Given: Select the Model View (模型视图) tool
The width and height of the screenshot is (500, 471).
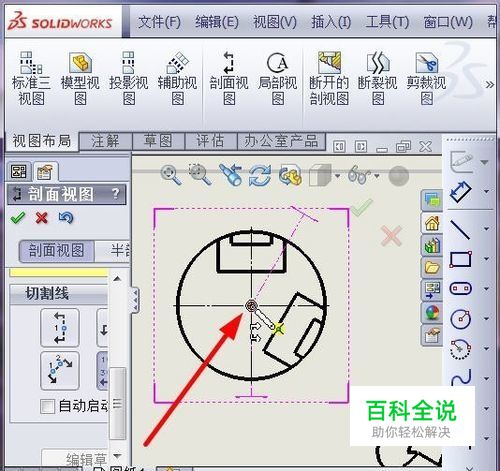Looking at the screenshot, I should click(80, 78).
